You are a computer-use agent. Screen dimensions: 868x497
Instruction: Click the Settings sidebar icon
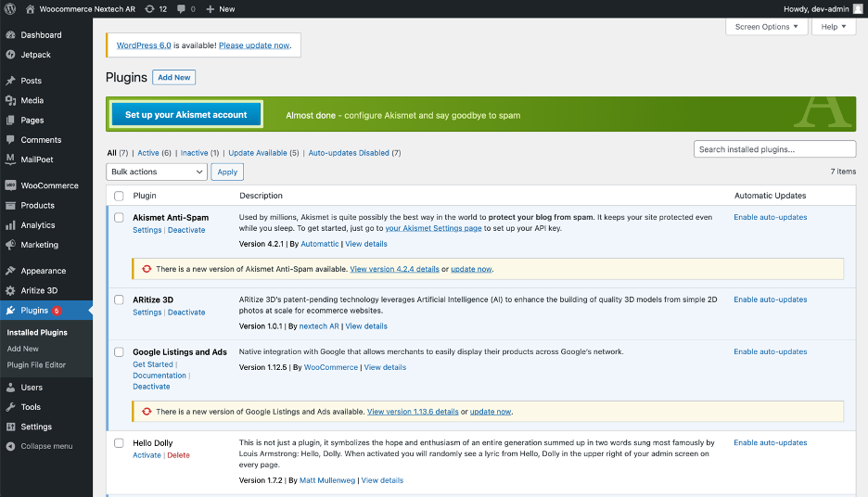pyautogui.click(x=10, y=427)
